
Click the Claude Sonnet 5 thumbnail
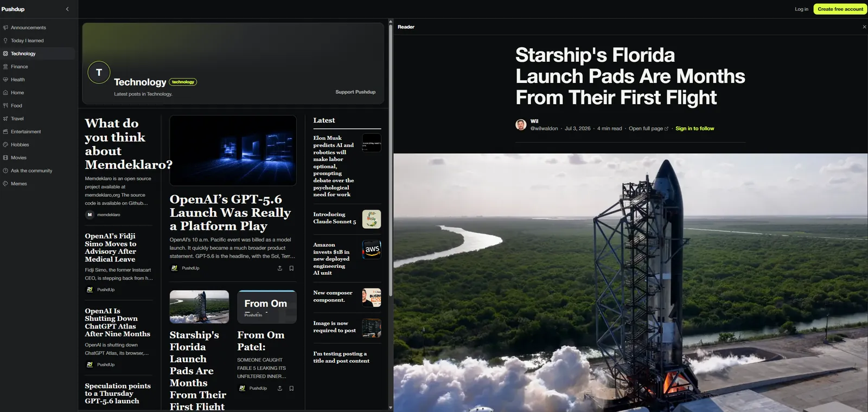(x=372, y=219)
